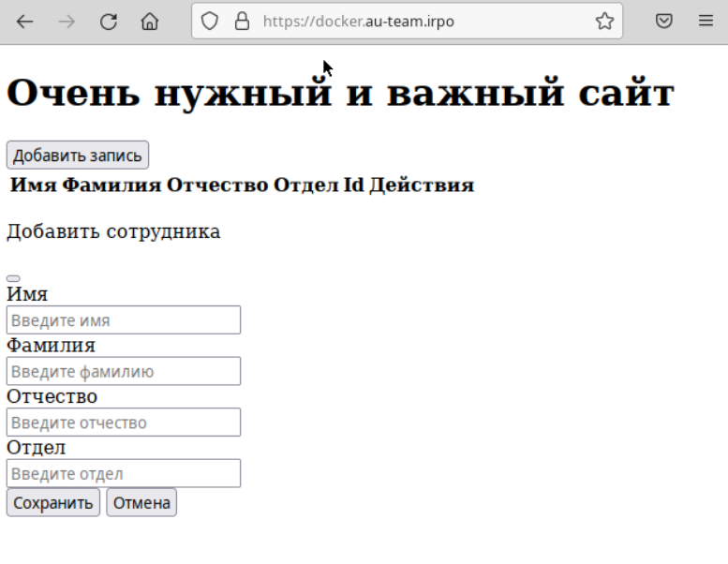This screenshot has height=564, width=728.
Task: Bookmark this page with the star icon
Action: pos(604,22)
